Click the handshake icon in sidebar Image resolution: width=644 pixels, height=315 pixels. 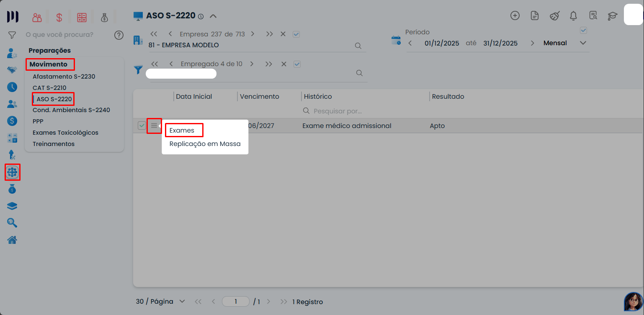pos(12,70)
